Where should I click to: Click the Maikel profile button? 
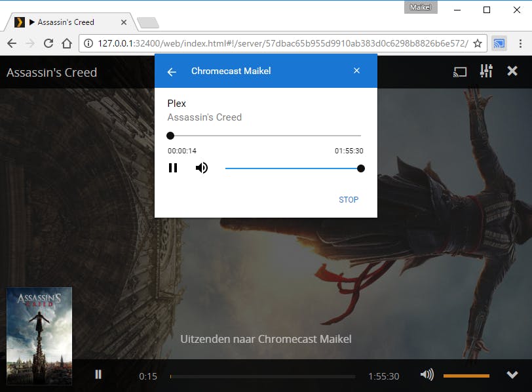click(421, 7)
